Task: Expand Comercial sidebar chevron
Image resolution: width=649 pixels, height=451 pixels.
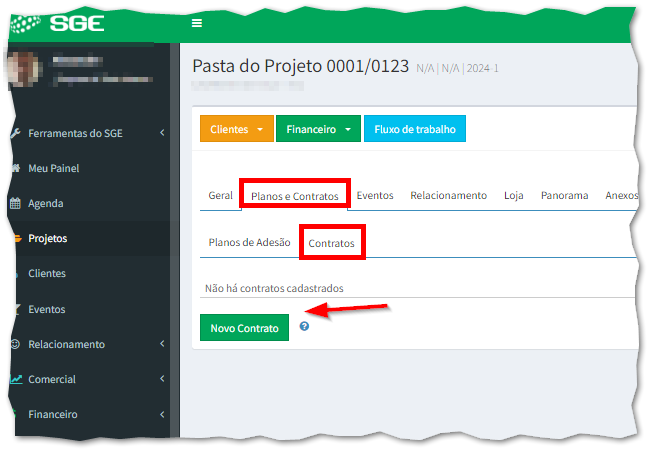Action: click(x=162, y=379)
